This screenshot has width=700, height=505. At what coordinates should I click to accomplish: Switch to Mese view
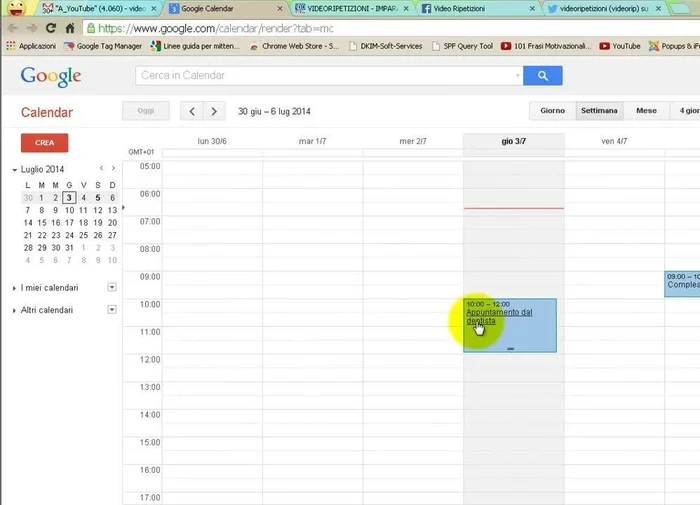pyautogui.click(x=646, y=111)
